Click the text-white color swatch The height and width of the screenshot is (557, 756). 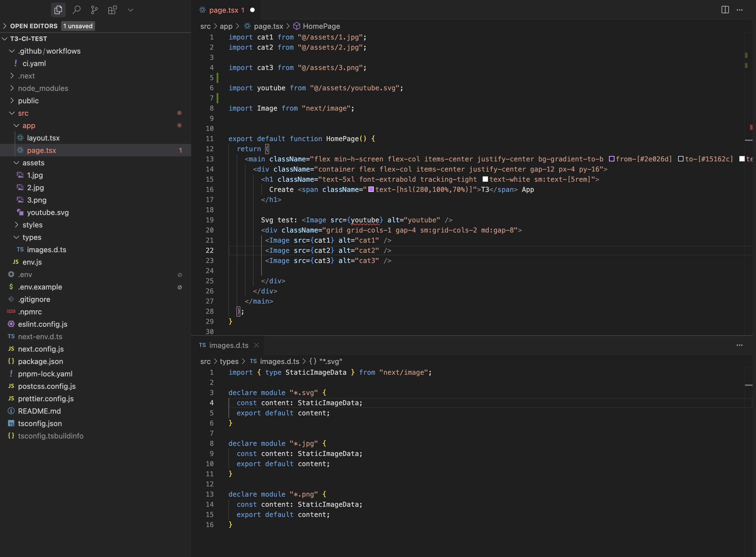click(x=485, y=179)
